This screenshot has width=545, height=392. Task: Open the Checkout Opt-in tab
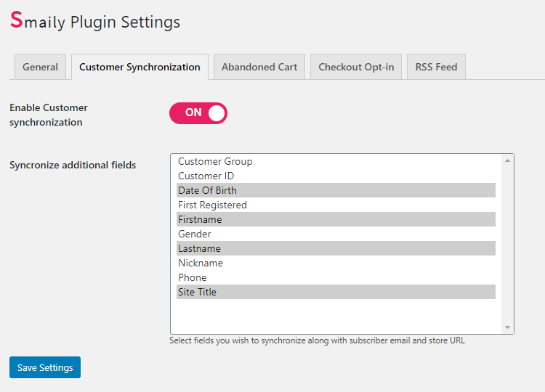[356, 67]
